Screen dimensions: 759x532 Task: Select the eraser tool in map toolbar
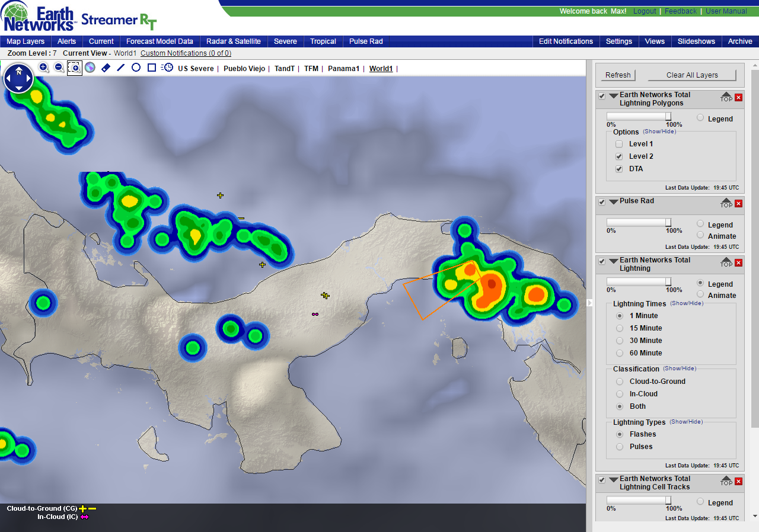[106, 68]
